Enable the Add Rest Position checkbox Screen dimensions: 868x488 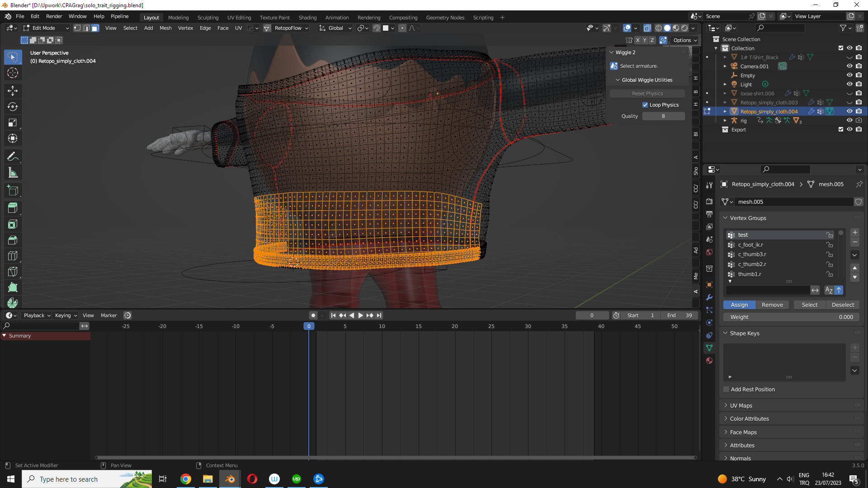(726, 389)
